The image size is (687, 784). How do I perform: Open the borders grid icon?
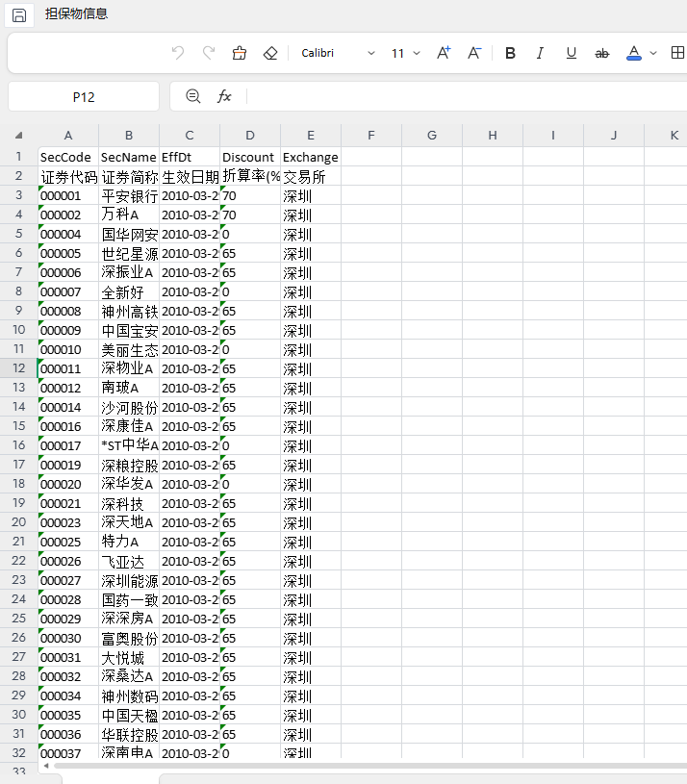[677, 53]
